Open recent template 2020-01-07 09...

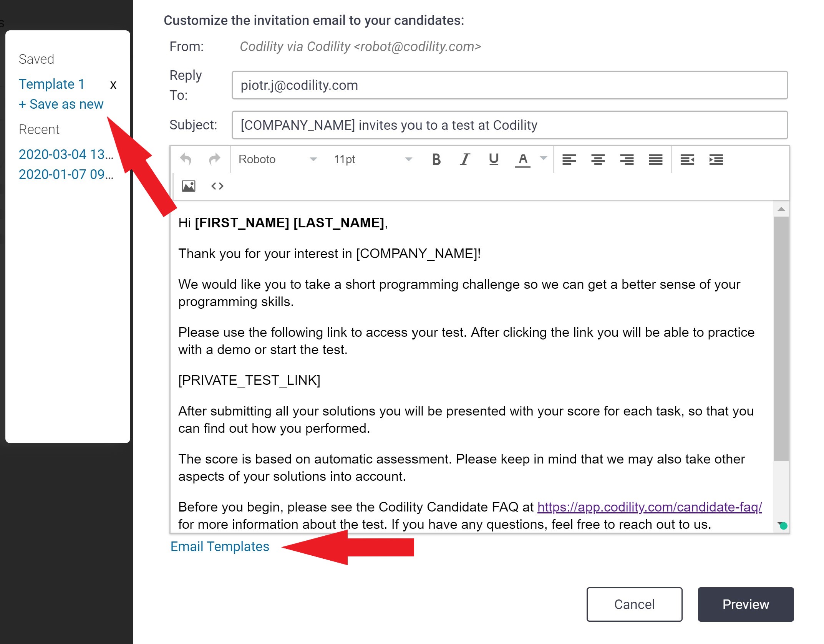coord(66,174)
